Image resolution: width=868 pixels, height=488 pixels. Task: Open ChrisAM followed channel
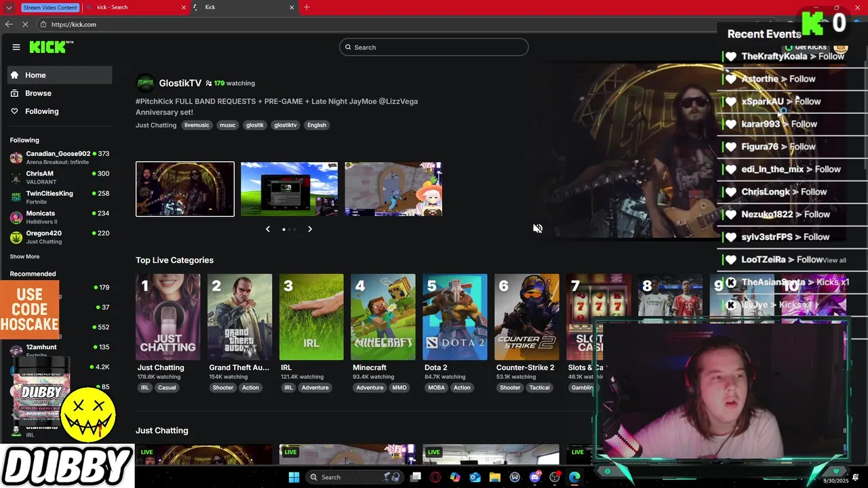click(60, 178)
